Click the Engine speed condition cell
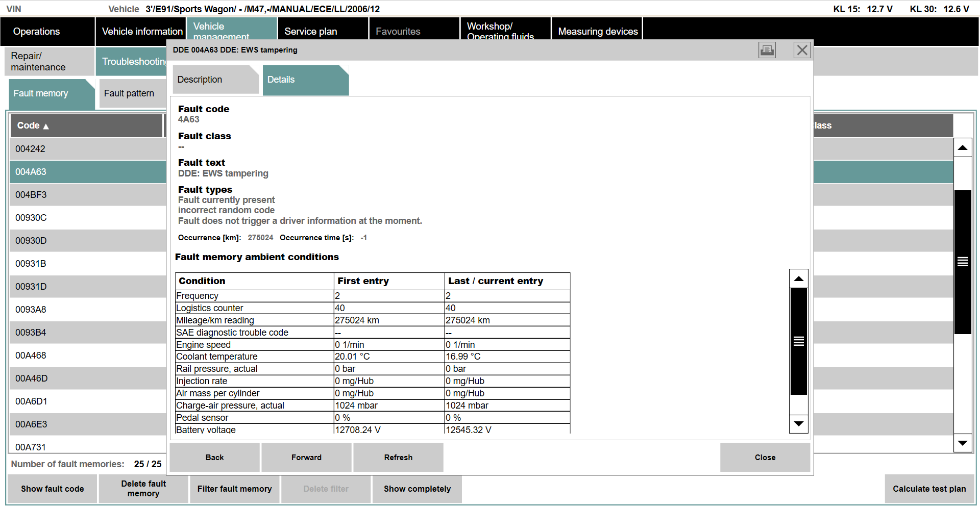Image resolution: width=980 pixels, height=507 pixels. pos(254,345)
